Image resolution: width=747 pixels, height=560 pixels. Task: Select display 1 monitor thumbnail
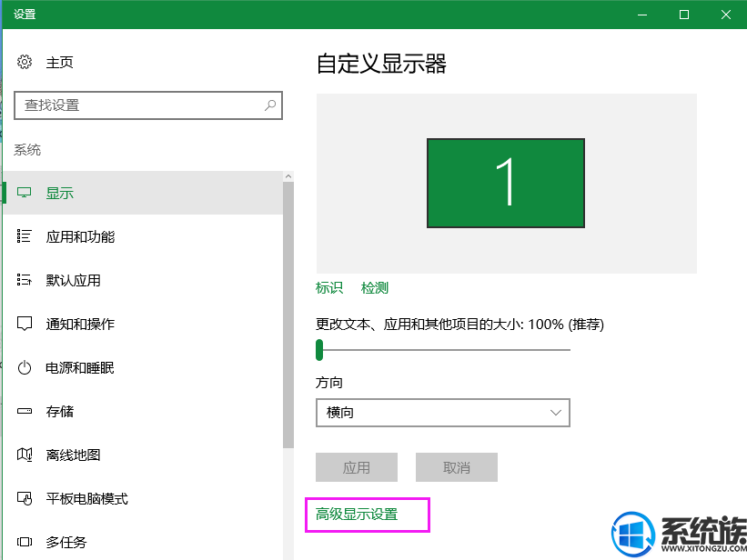(x=506, y=184)
